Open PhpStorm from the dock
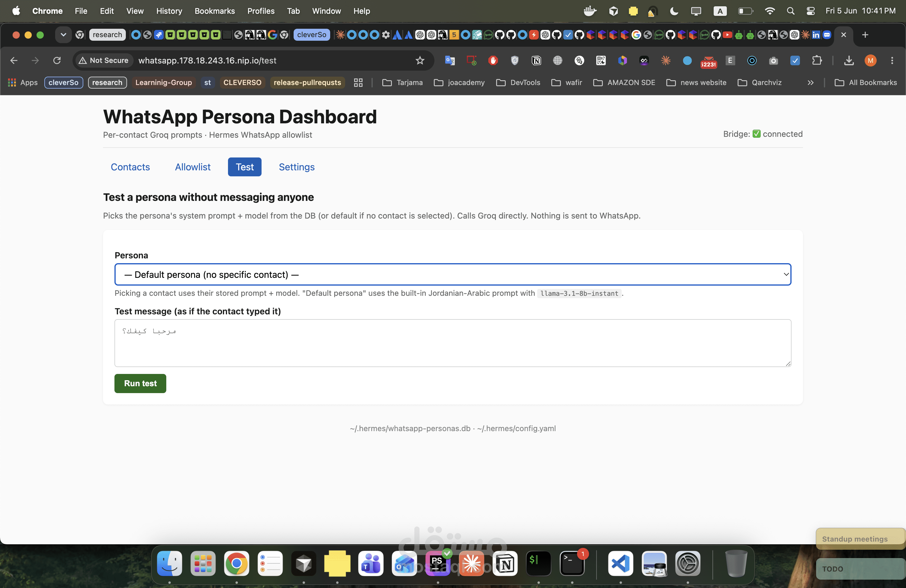Image resolution: width=906 pixels, height=588 pixels. point(438,563)
